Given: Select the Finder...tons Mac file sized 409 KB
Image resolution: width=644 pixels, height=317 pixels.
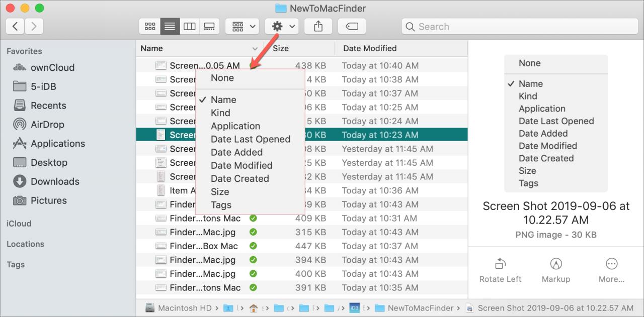Looking at the screenshot, I should click(302, 218).
